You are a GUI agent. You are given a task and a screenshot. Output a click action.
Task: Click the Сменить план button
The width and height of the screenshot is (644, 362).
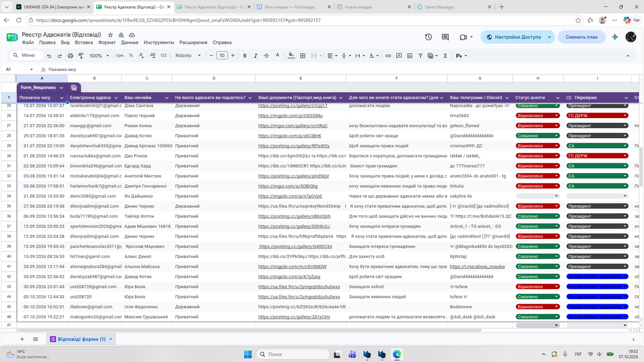(581, 37)
